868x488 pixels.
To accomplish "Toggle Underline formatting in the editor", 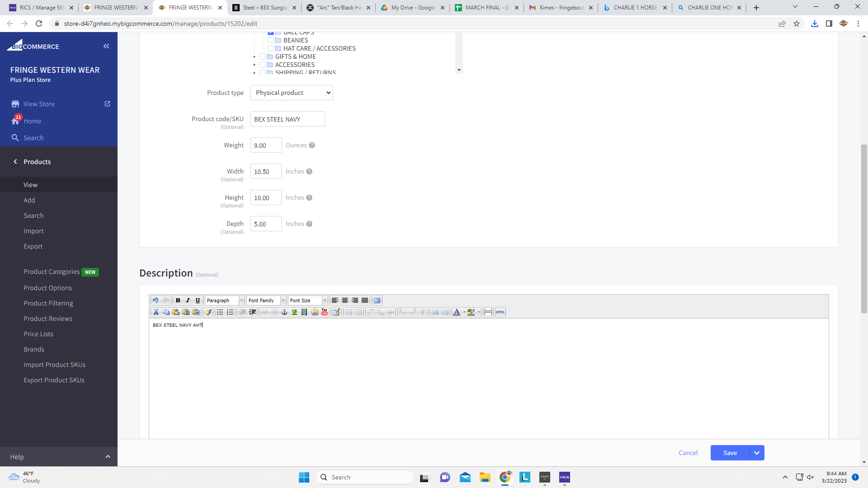I will click(x=198, y=300).
